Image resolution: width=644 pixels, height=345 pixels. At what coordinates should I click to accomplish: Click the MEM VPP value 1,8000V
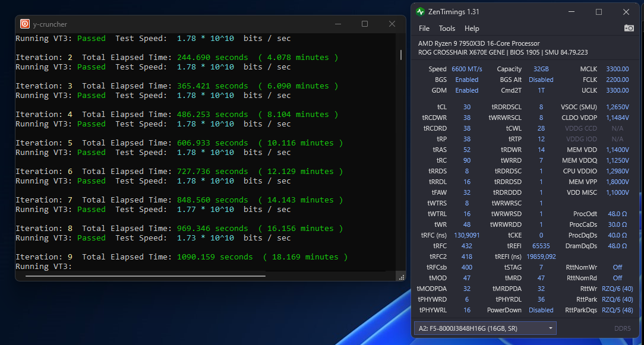(x=617, y=182)
